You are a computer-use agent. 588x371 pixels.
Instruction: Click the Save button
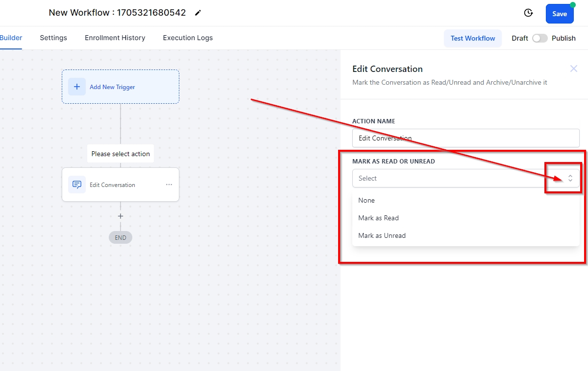pos(559,14)
